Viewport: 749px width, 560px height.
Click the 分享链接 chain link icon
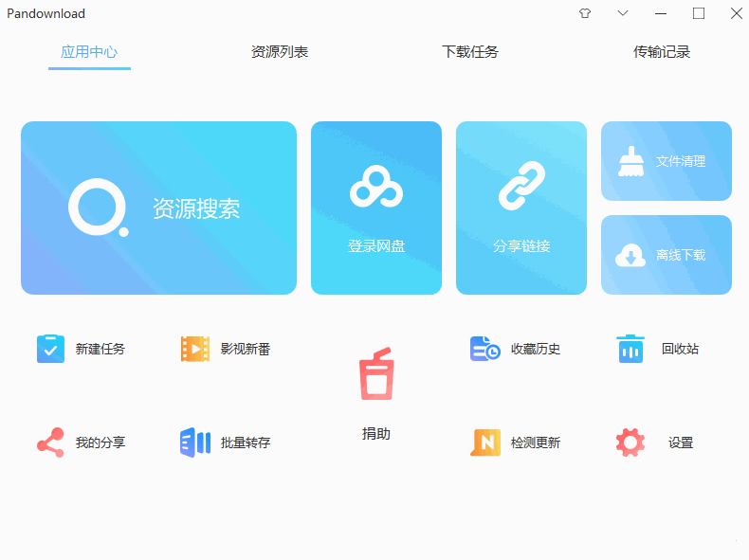pos(521,187)
